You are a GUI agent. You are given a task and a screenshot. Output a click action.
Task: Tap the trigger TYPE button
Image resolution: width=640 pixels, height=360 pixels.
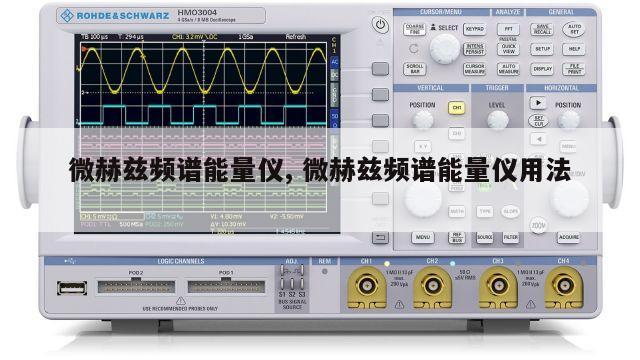[x=485, y=211]
